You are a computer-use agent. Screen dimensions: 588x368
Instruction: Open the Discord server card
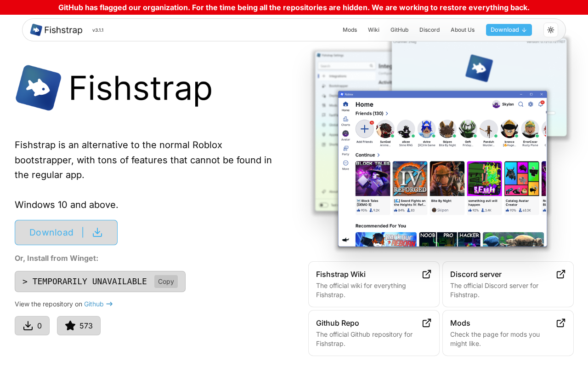pyautogui.click(x=508, y=284)
